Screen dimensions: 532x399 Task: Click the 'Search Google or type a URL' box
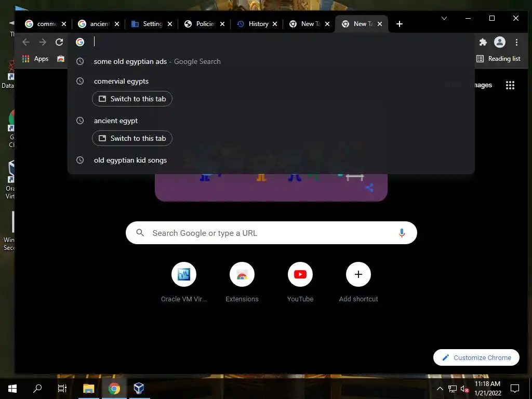271,233
